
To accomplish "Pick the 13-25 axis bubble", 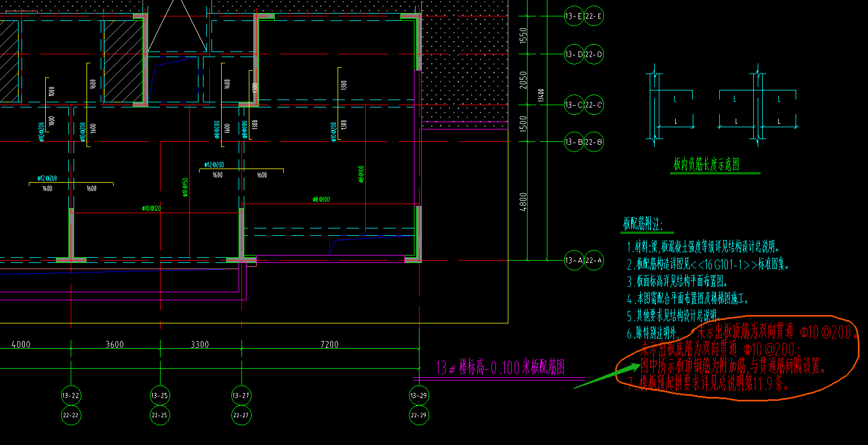I will (160, 395).
